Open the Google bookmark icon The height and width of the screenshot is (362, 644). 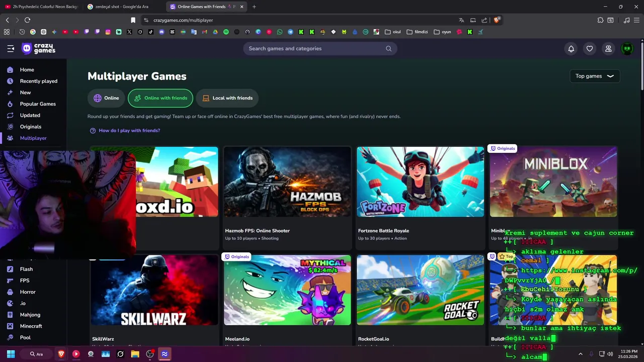[33, 32]
